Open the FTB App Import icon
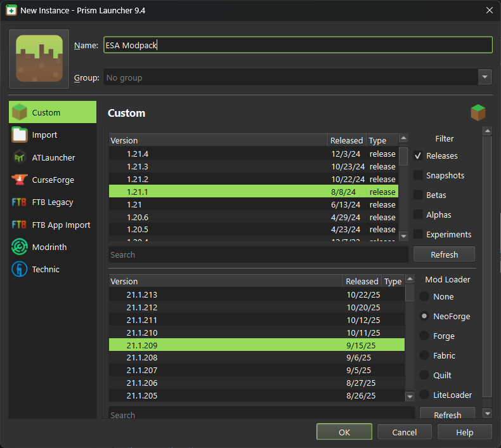This screenshot has height=448, width=501. pyautogui.click(x=20, y=225)
